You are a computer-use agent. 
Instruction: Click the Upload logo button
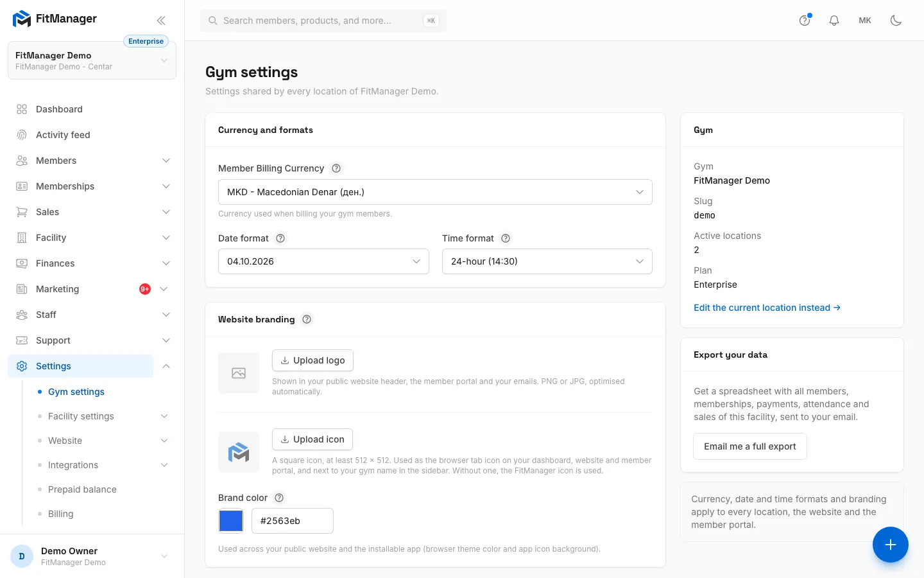tap(312, 360)
